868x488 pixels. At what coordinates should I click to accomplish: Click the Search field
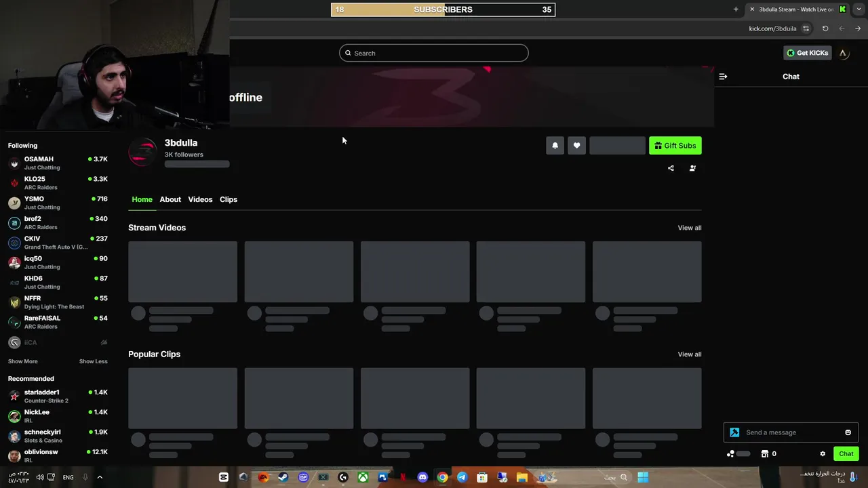coord(434,53)
